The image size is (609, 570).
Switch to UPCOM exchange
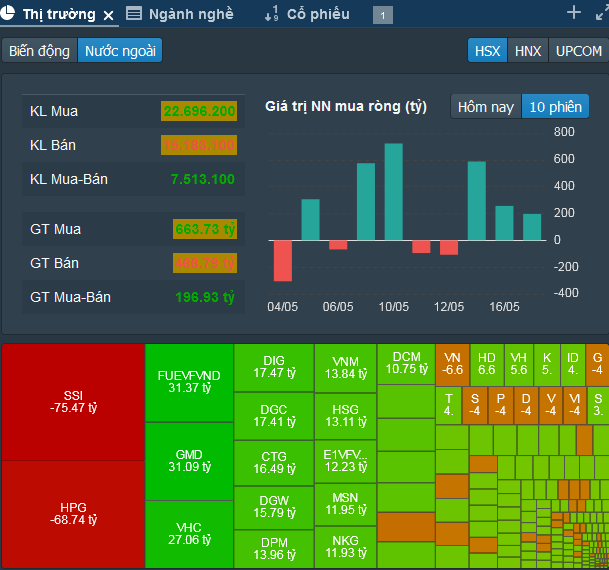point(578,51)
